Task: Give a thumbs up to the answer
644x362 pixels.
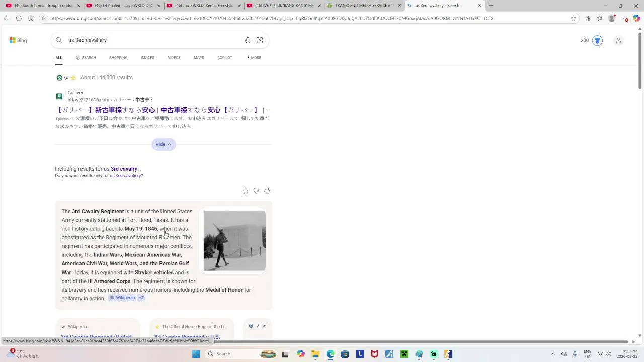Action: [245, 191]
